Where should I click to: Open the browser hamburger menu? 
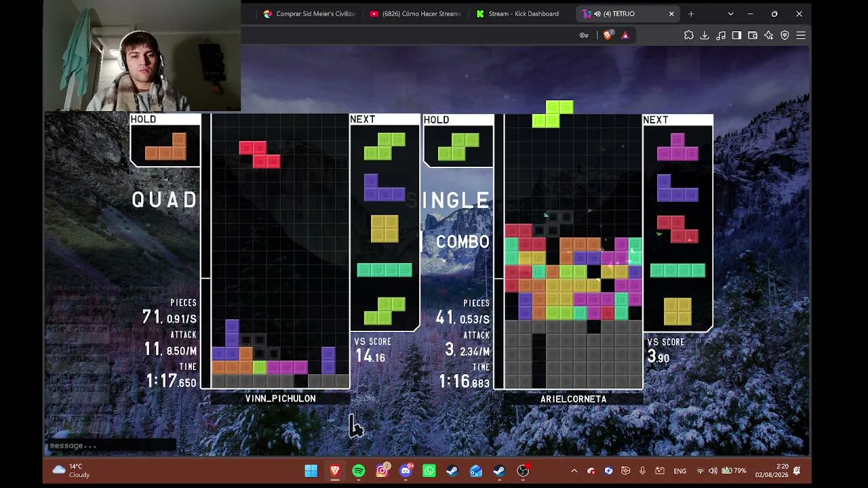[801, 35]
